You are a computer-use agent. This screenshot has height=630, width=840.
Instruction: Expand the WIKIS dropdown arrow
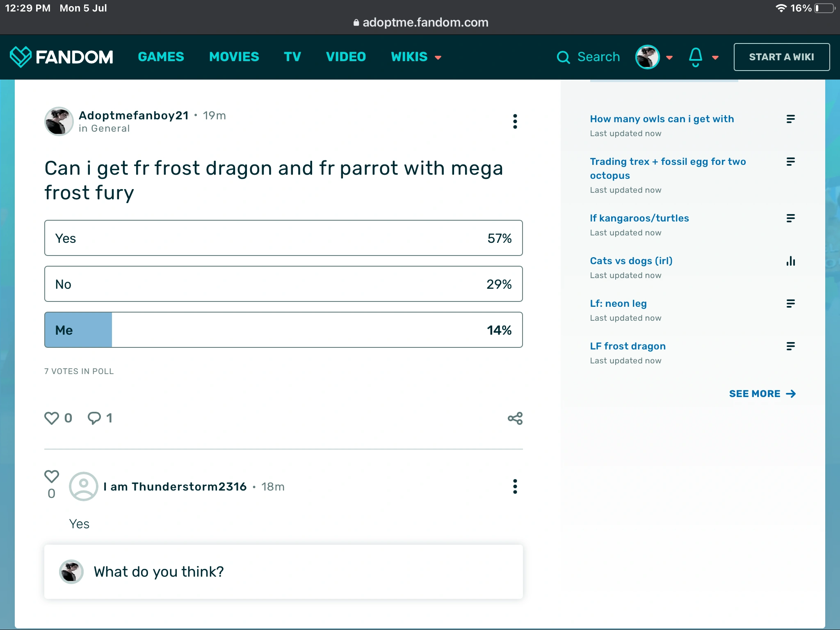point(438,57)
